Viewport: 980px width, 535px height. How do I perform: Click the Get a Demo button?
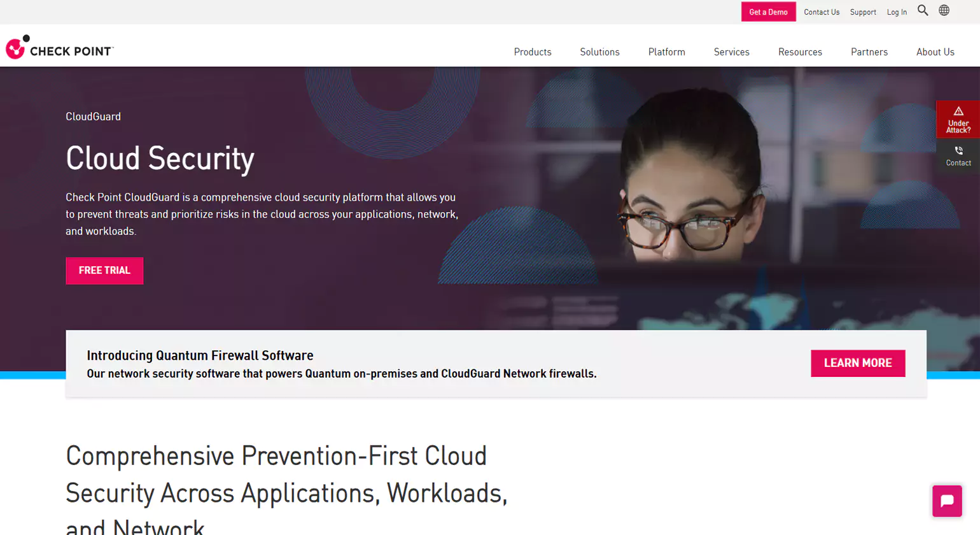pyautogui.click(x=768, y=11)
